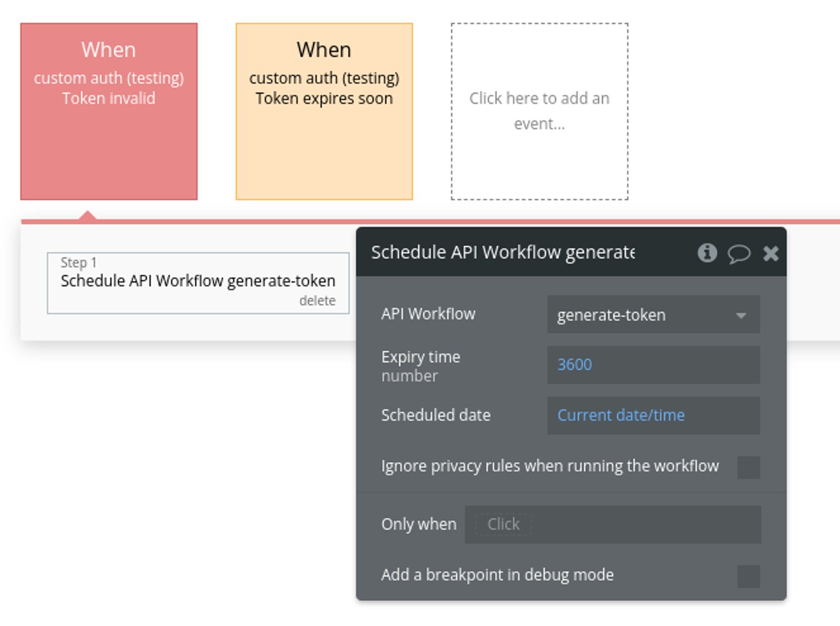Open the API Workflow generate-token dropdown
The height and width of the screenshot is (626, 840).
(x=652, y=315)
